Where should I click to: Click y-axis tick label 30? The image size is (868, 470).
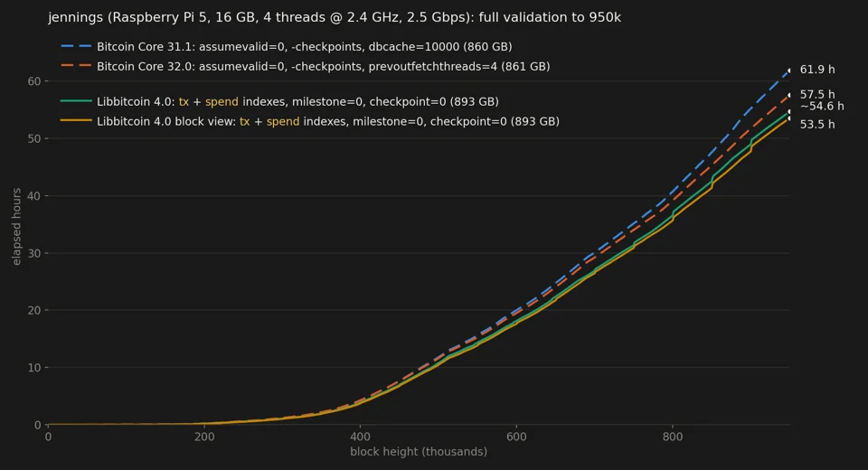tap(34, 253)
